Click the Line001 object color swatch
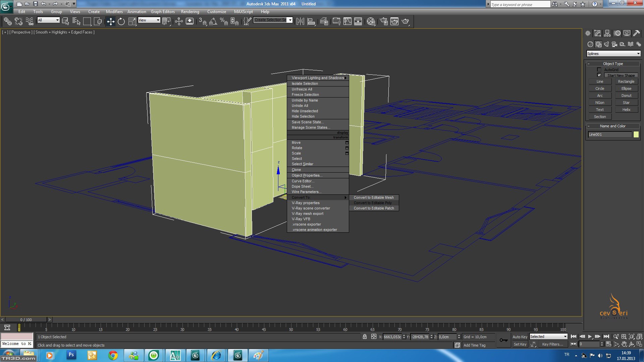The image size is (644, 362). (x=636, y=134)
